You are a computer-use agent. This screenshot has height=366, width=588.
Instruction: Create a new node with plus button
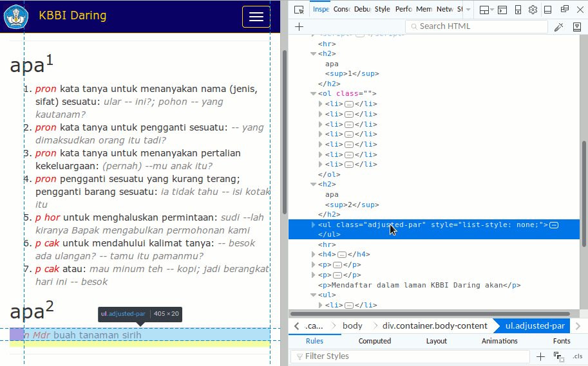pyautogui.click(x=299, y=26)
